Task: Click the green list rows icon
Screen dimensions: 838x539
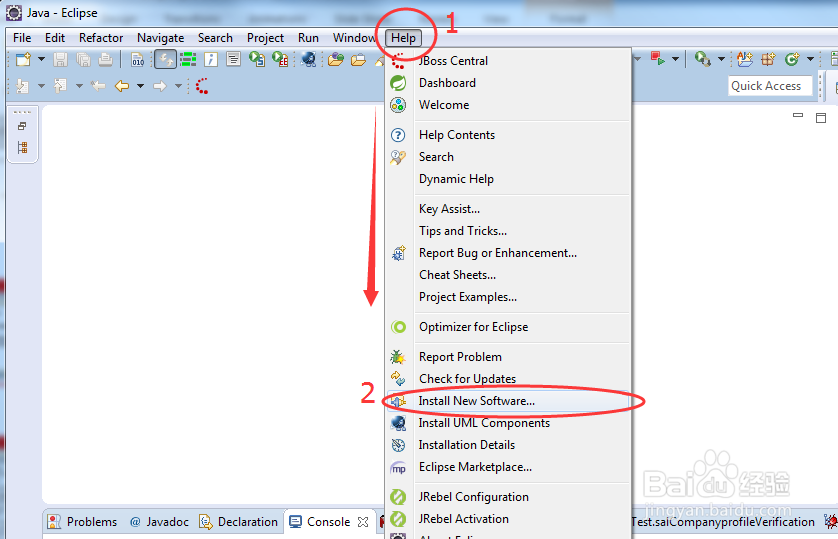Action: tap(188, 59)
